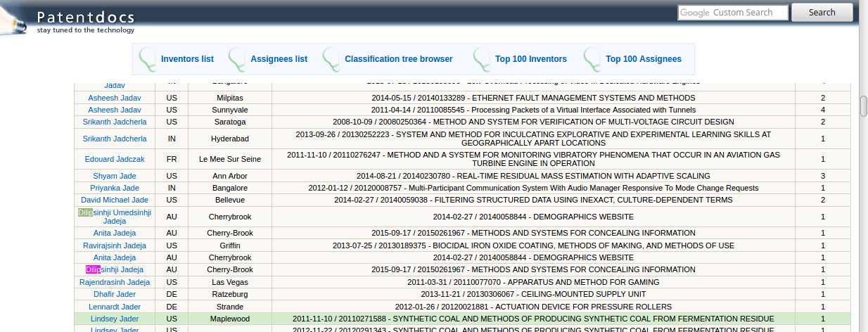
Task: Open inventor Edouard Jadczak link
Action: pos(115,159)
